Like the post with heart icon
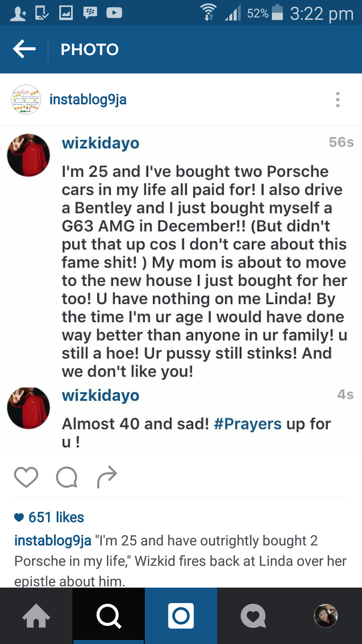Screen dimensions: 362x644 (x=26, y=477)
